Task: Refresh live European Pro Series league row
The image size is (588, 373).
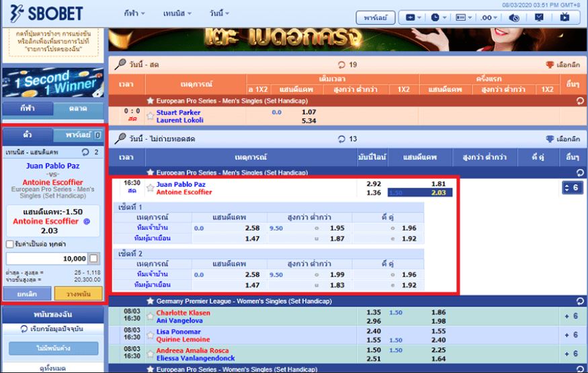Action: point(580,100)
